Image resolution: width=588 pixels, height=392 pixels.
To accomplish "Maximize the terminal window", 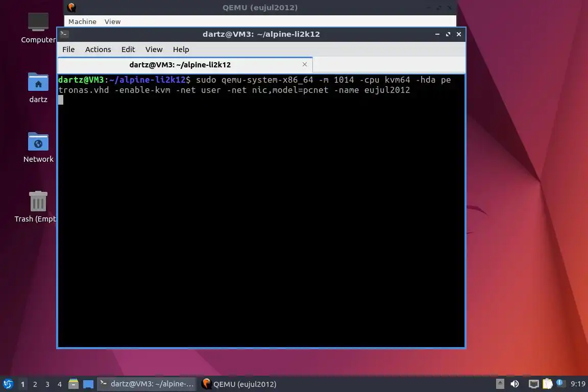I will tap(448, 34).
